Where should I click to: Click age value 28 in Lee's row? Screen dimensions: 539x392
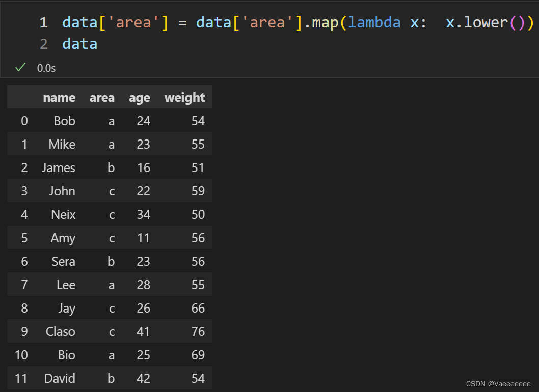point(143,285)
